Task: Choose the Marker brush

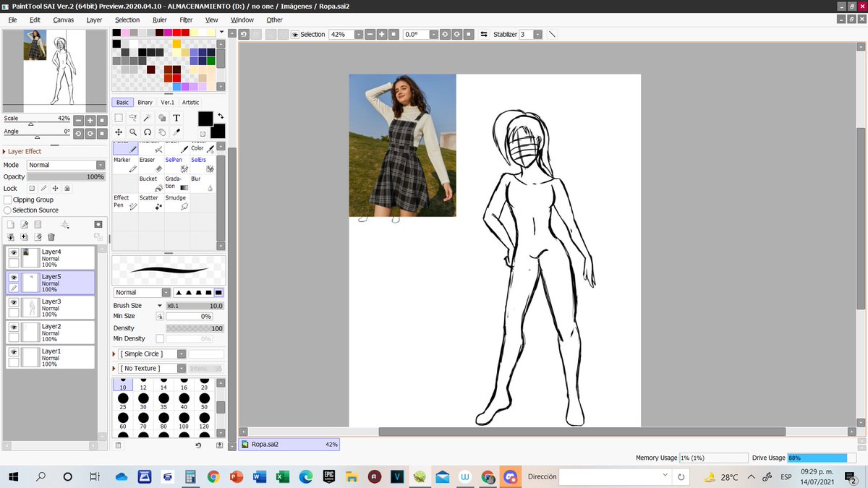Action: point(125,165)
